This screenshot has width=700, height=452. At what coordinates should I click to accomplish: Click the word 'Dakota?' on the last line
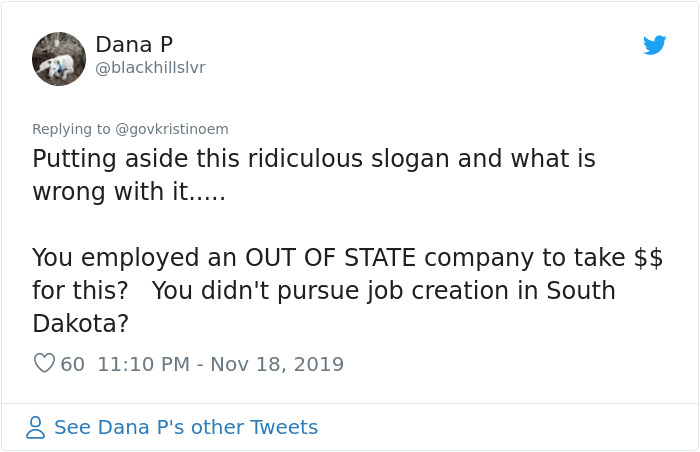80,324
